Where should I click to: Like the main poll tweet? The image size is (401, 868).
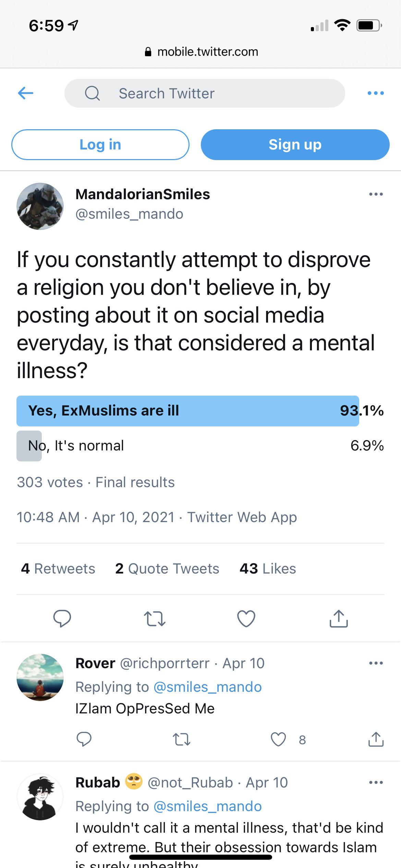[x=246, y=618]
